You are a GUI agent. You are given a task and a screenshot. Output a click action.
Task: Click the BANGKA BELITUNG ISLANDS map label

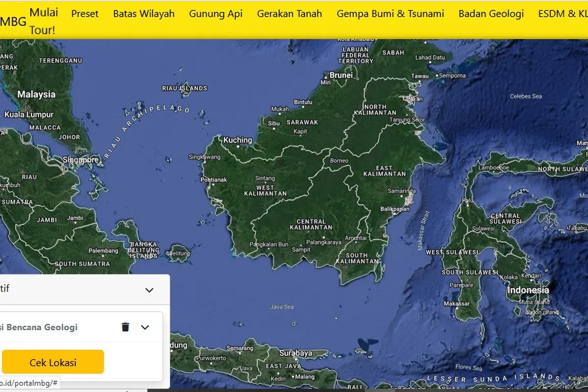pos(144,250)
